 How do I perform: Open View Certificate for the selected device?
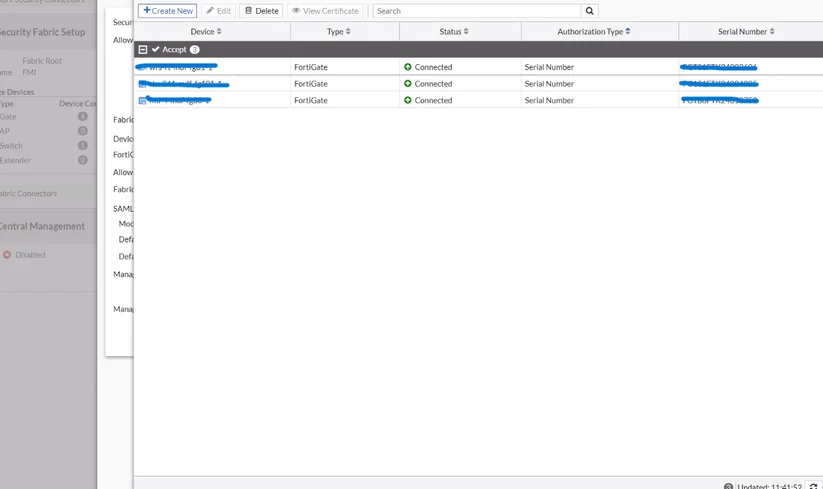point(325,10)
